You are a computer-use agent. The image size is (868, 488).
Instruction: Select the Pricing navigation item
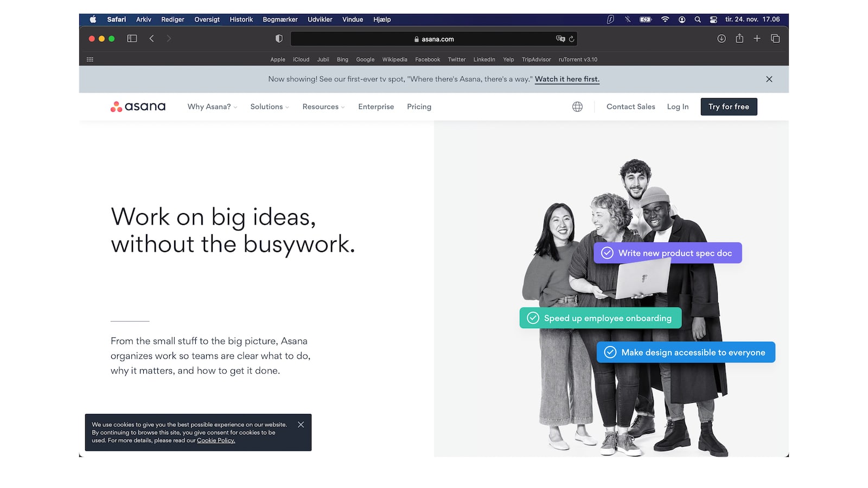pyautogui.click(x=419, y=107)
